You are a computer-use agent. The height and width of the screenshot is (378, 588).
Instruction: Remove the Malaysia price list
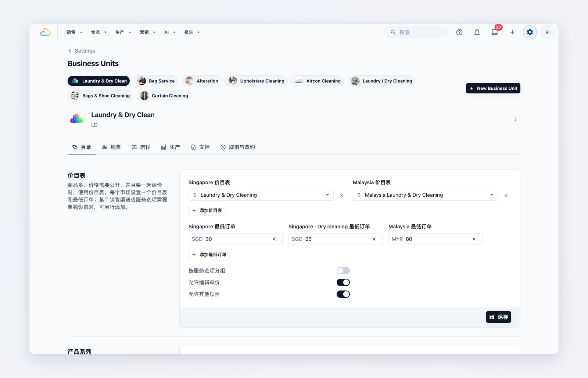506,196
